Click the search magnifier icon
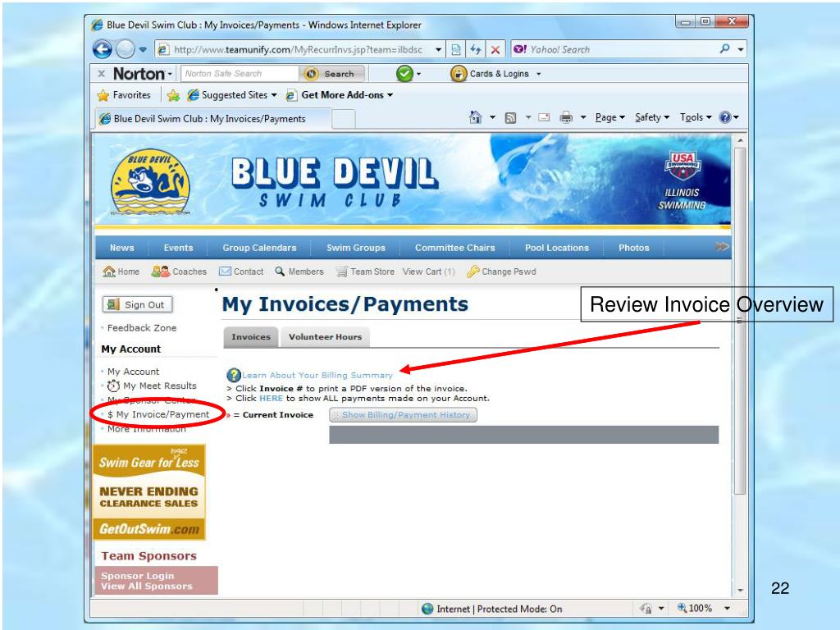 (724, 48)
